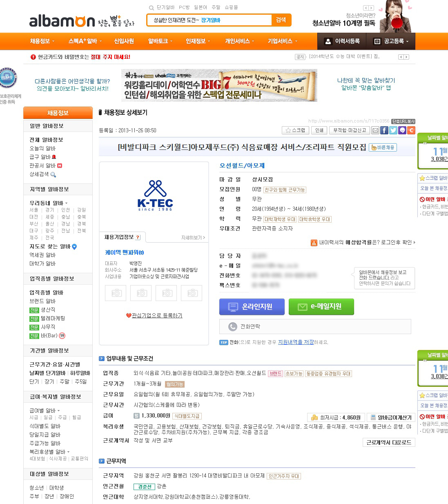
Task: Click 근로계약서 다운로드 button
Action: [x=389, y=442]
